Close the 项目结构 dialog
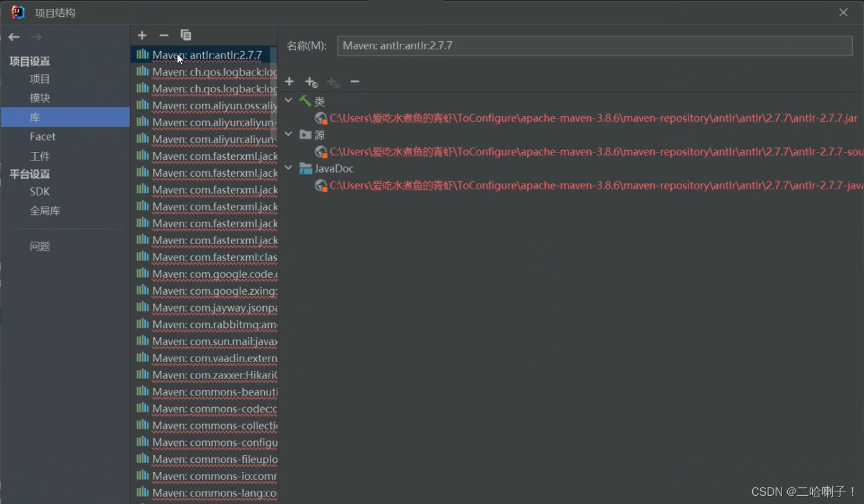864x504 pixels. pos(843,12)
